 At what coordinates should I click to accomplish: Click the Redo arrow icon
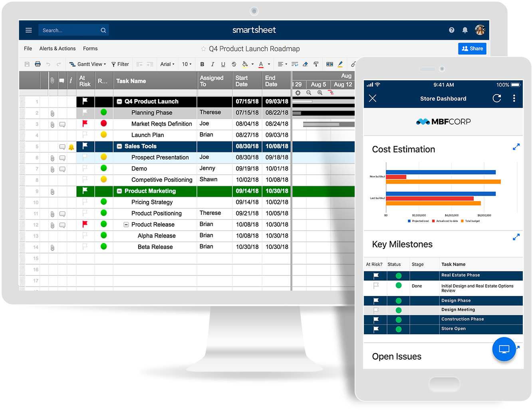[59, 64]
